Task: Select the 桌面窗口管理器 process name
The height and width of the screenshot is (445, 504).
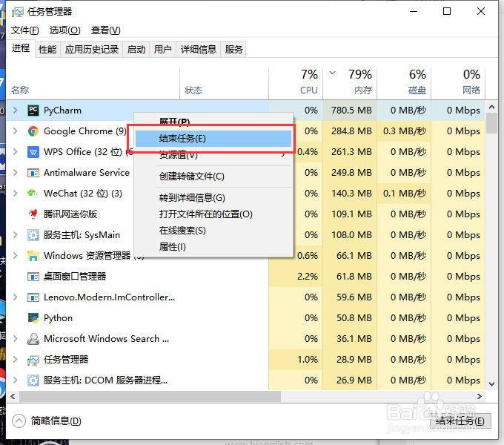Action: [x=75, y=277]
